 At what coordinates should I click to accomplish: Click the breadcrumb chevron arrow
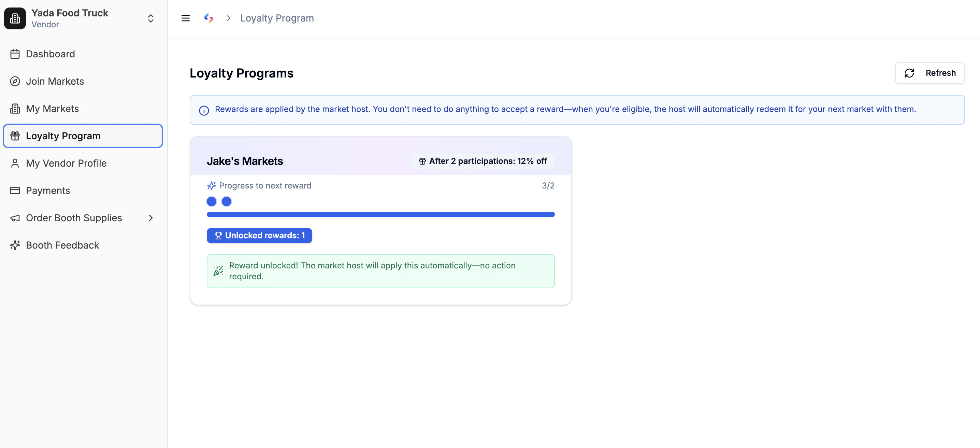[x=228, y=18]
